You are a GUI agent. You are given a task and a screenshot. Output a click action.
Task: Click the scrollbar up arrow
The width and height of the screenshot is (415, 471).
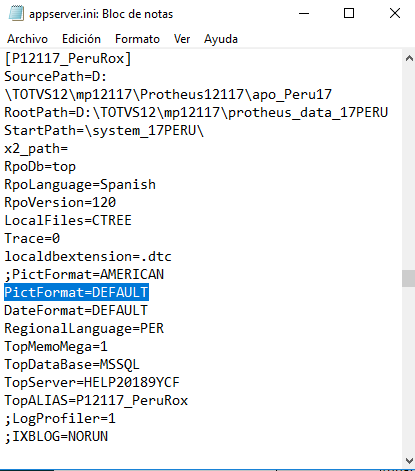[x=409, y=59]
